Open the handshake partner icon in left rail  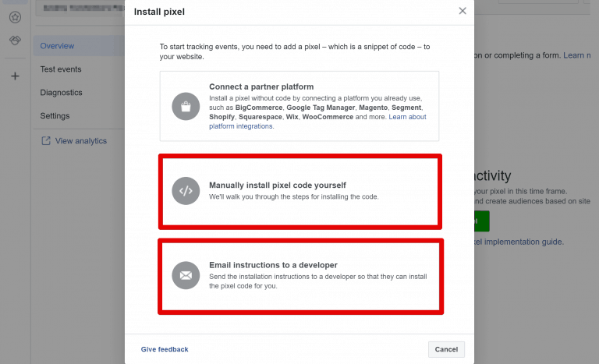pyautogui.click(x=15, y=41)
